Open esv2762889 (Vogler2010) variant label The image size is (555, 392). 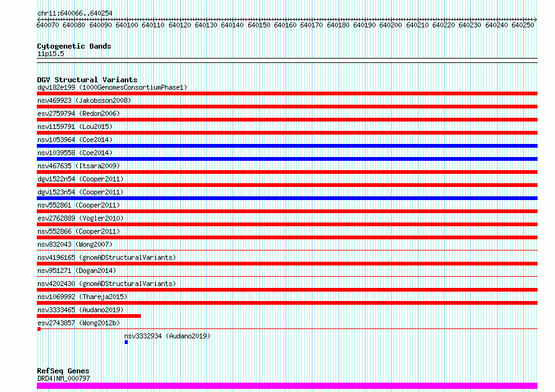[80, 218]
